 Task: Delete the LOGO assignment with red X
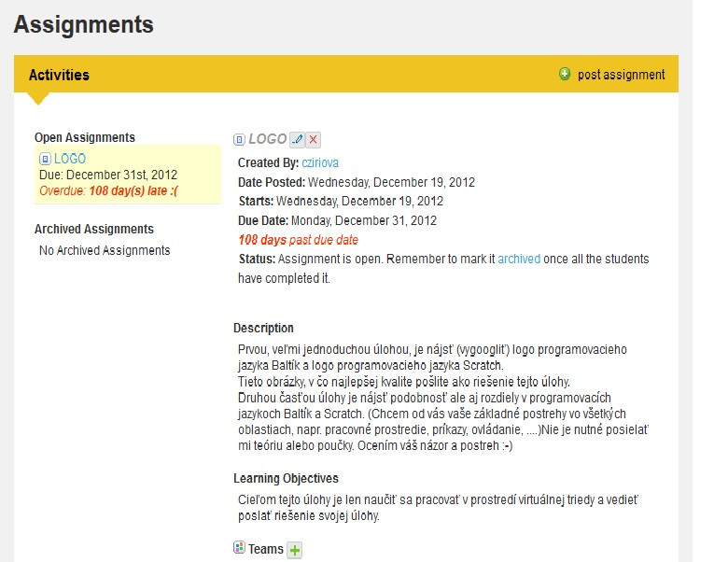click(314, 139)
